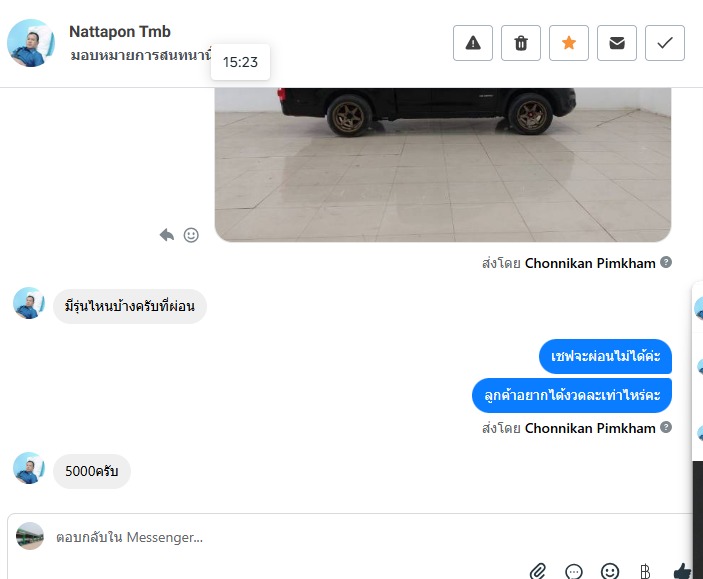Open the emoji picker in the reply bar
The width and height of the screenshot is (703, 579).
point(609,571)
